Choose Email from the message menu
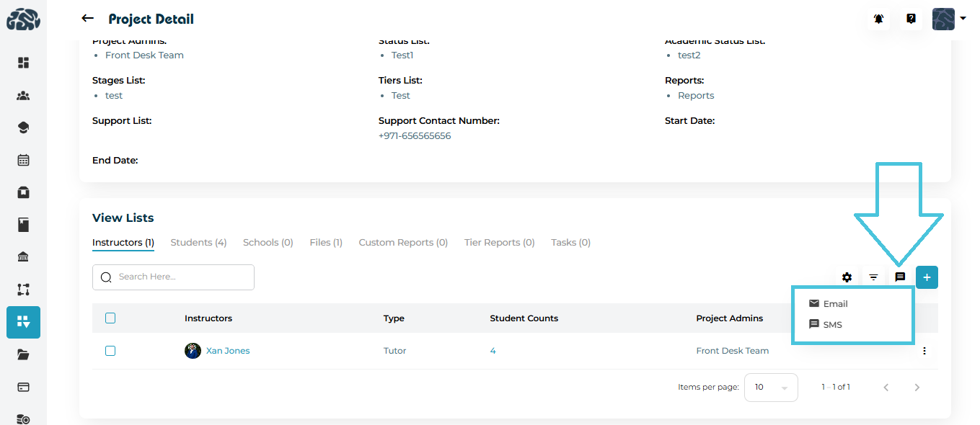 pos(835,304)
